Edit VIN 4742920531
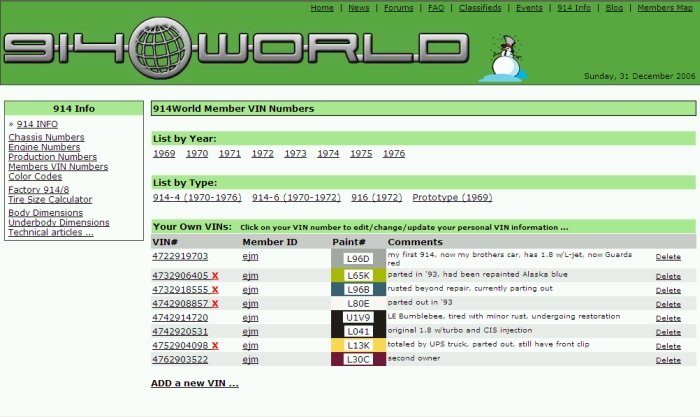Viewport: 700px width, 417px height. pos(180,331)
